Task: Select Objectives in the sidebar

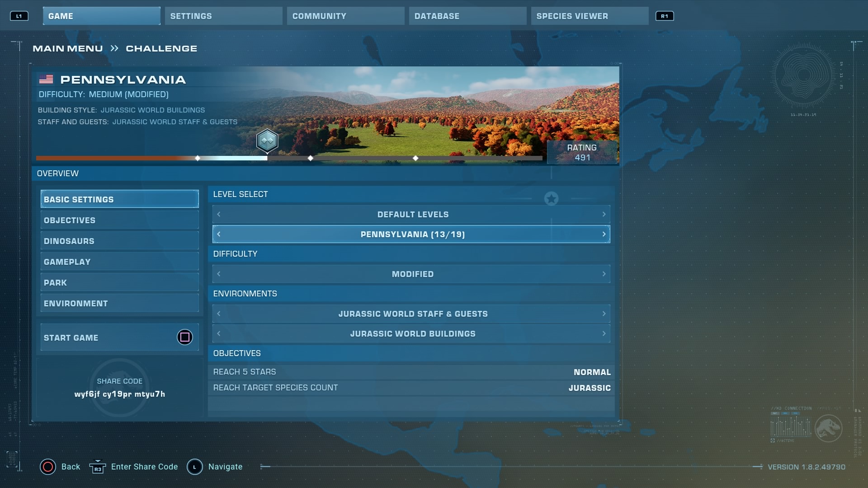Action: point(120,220)
